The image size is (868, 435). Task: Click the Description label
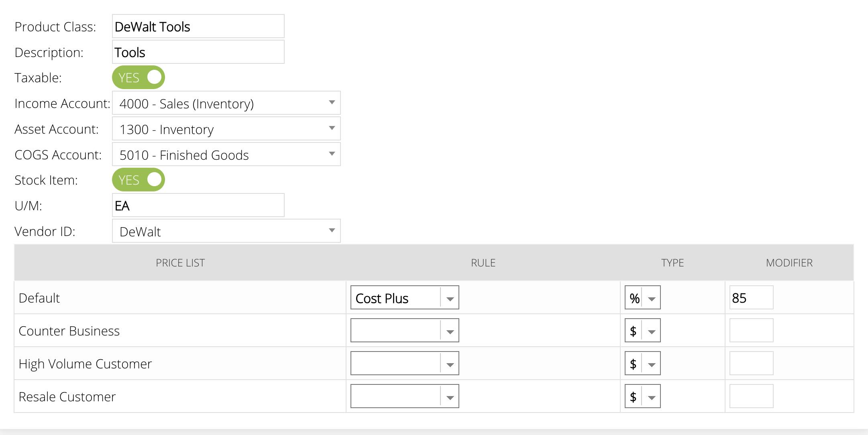point(49,53)
